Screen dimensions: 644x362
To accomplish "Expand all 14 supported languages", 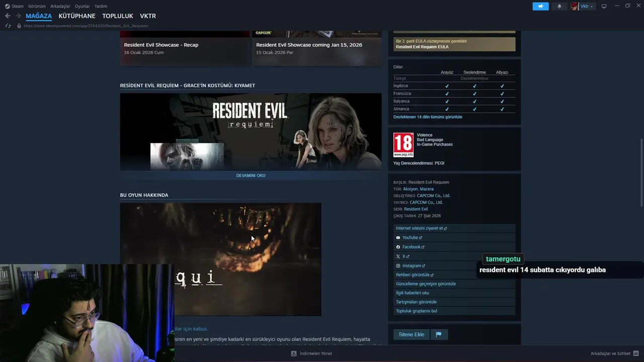I will (428, 117).
